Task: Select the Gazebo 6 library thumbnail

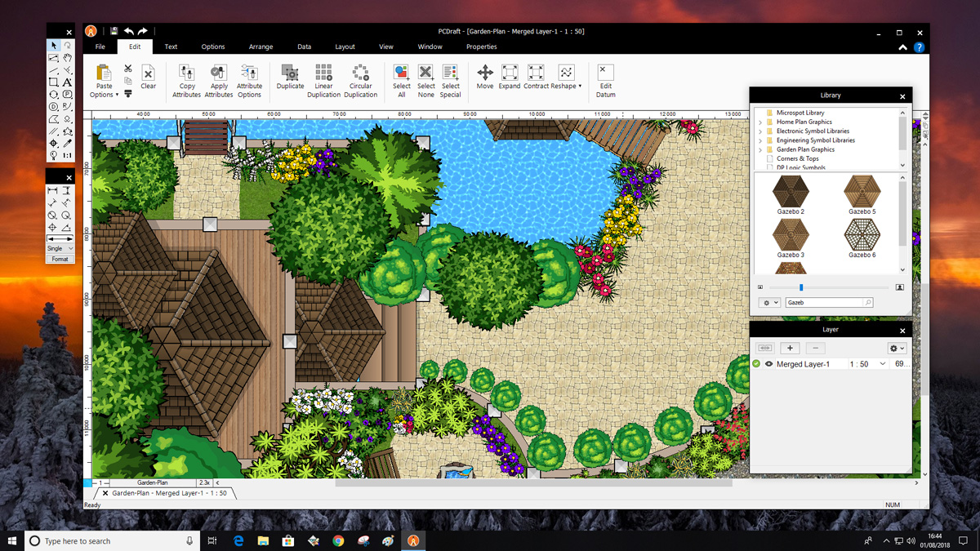Action: coord(862,238)
